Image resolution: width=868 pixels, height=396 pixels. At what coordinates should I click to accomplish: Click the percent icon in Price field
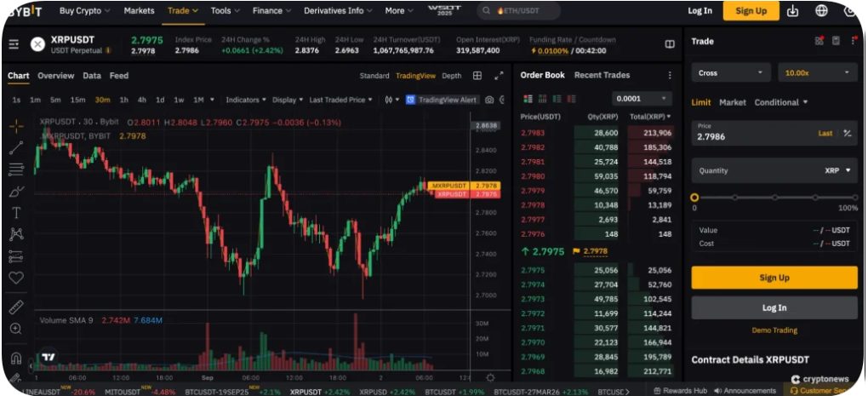coord(847,134)
